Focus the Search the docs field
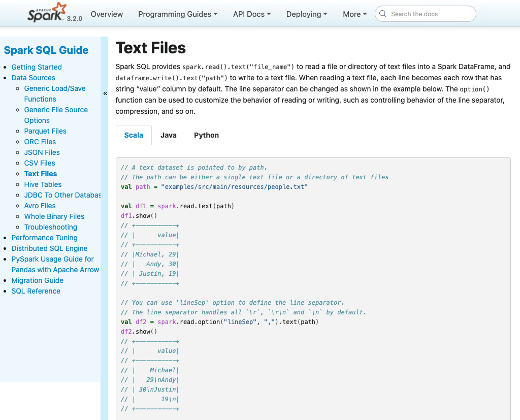520x420 pixels. pos(426,14)
